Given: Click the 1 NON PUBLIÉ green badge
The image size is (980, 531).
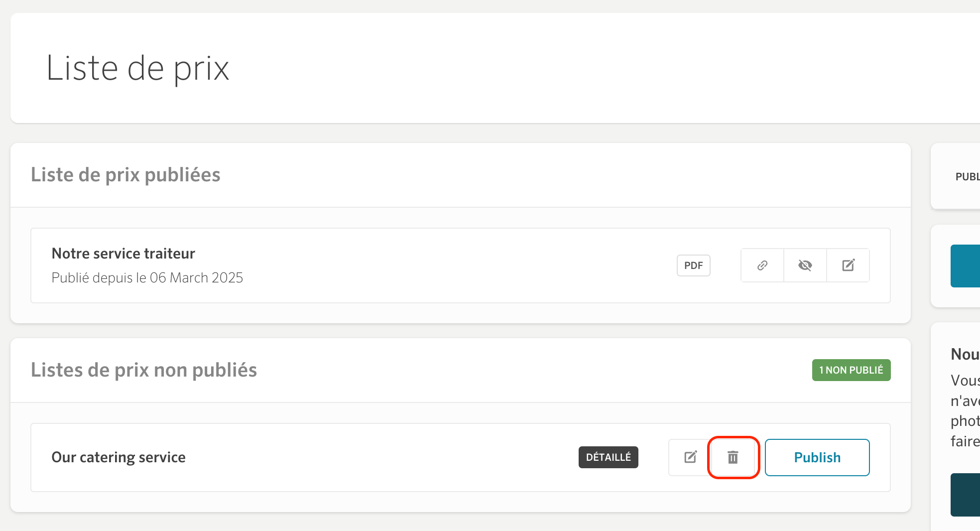Looking at the screenshot, I should [851, 370].
